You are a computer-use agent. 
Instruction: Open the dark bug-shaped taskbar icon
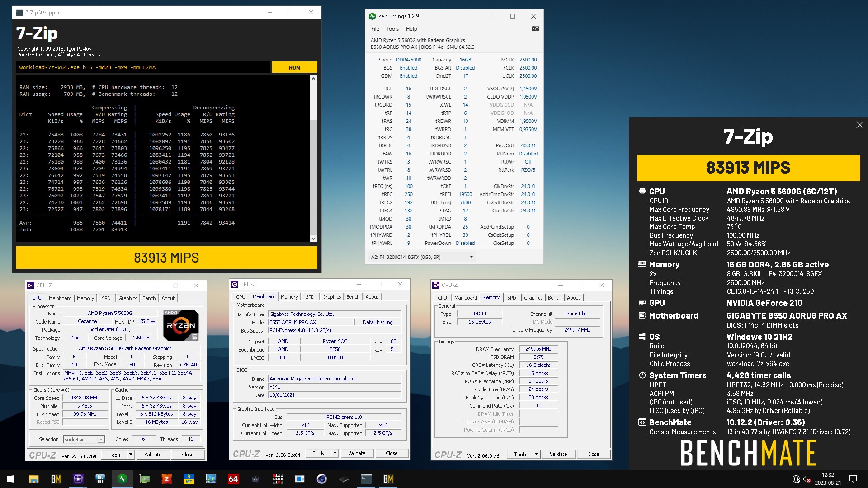255,479
